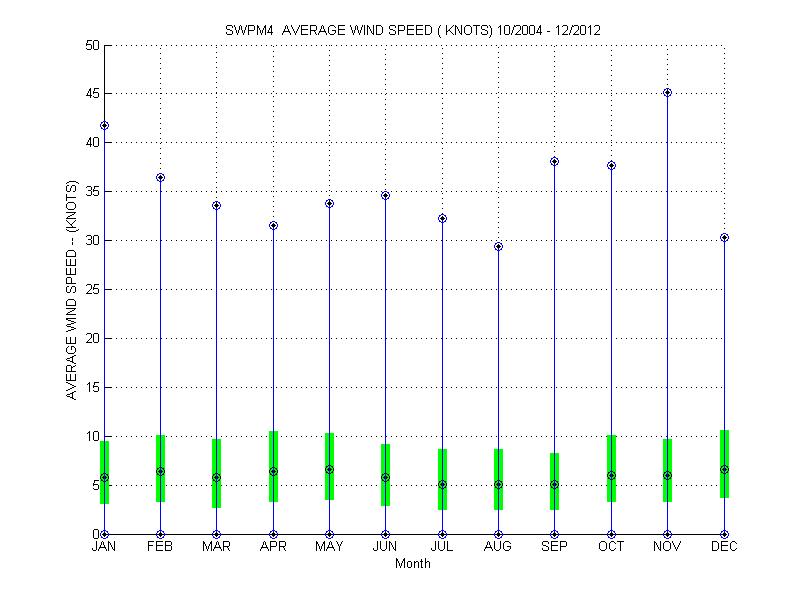
Task: Click the June minimum marker at zero
Action: [x=385, y=534]
